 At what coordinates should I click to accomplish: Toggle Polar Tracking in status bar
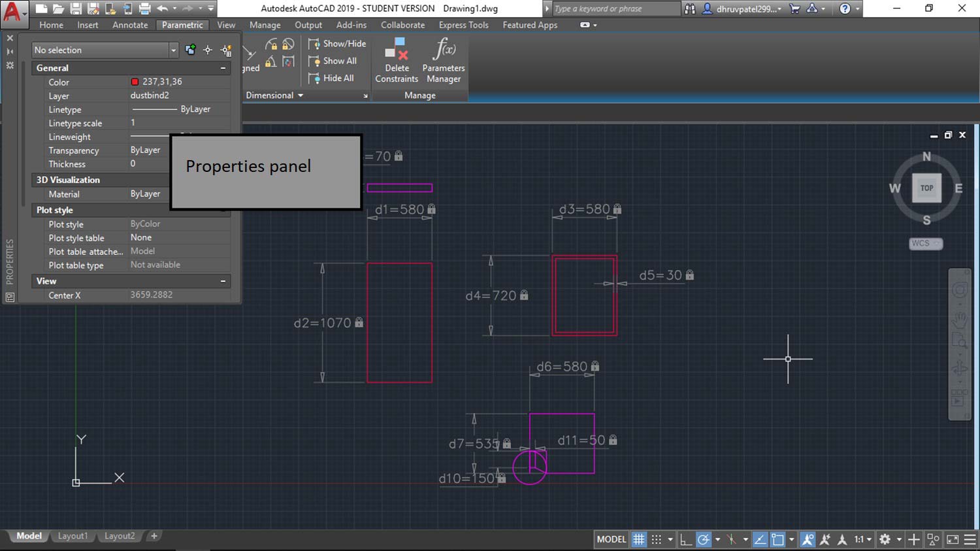pyautogui.click(x=703, y=539)
